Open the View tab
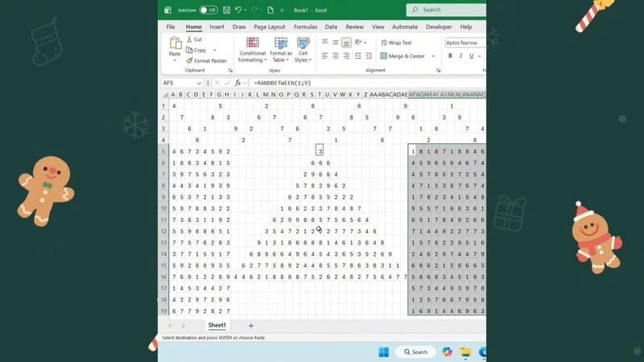The height and width of the screenshot is (362, 644). [378, 27]
